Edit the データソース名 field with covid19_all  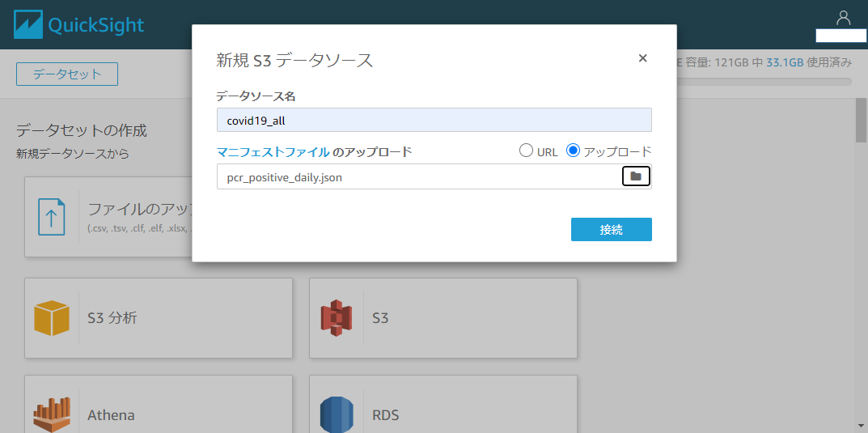[434, 120]
